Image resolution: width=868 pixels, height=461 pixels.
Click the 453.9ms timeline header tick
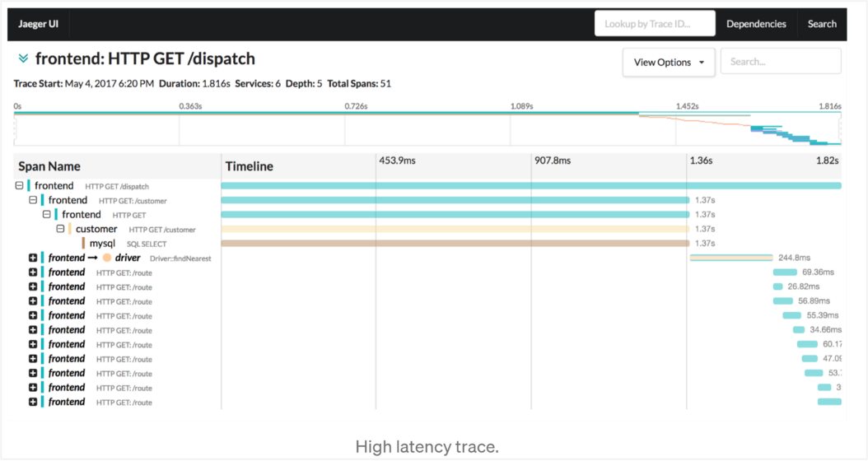(397, 161)
